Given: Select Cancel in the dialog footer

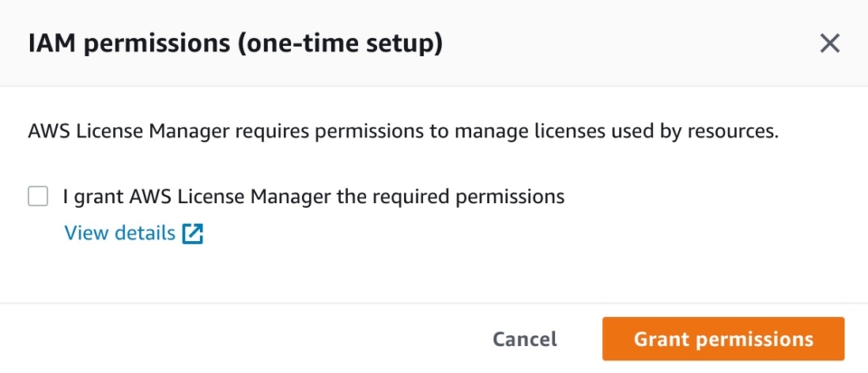Looking at the screenshot, I should coord(524,339).
